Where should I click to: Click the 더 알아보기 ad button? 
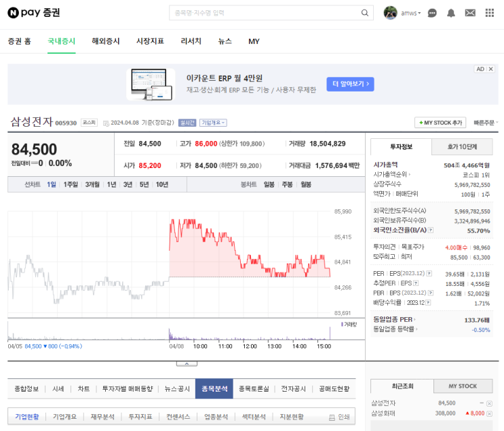click(350, 84)
